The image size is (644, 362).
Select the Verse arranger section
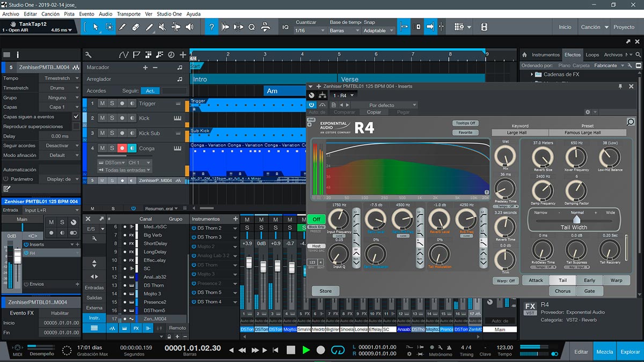pos(412,79)
